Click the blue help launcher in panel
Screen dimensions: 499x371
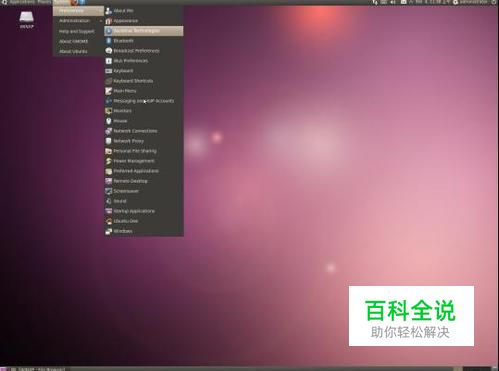click(x=82, y=2)
